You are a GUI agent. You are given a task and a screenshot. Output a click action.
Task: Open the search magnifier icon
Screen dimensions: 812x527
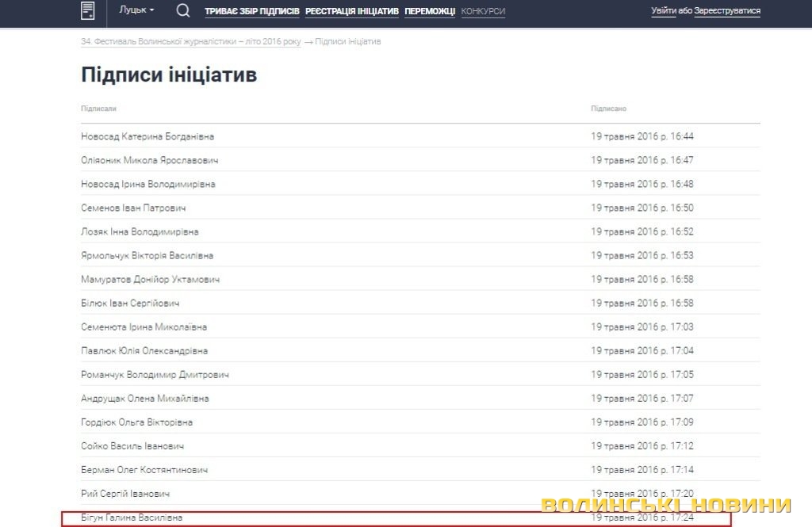click(x=183, y=11)
